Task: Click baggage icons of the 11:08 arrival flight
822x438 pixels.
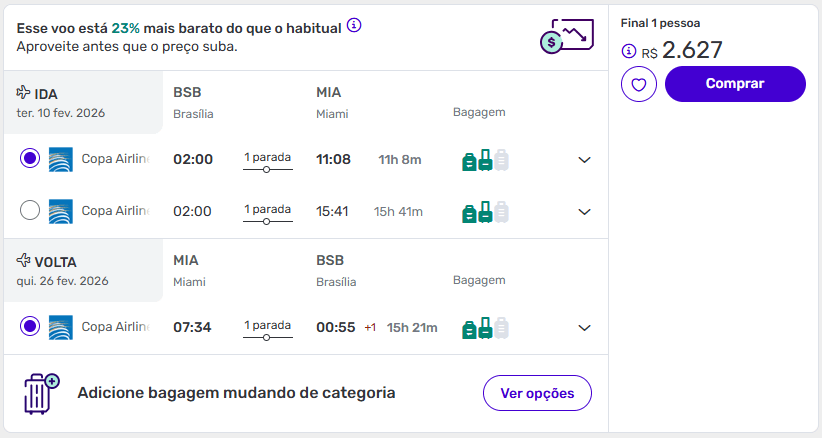Action: click(x=485, y=160)
